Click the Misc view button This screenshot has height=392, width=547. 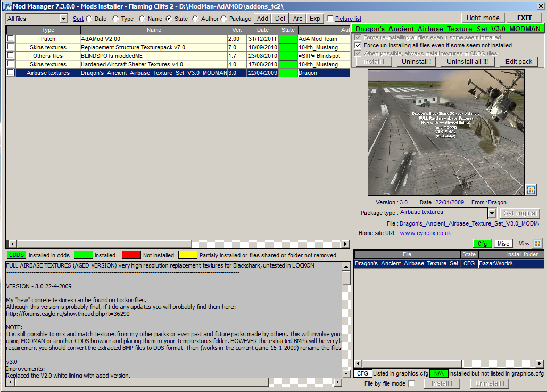(503, 244)
